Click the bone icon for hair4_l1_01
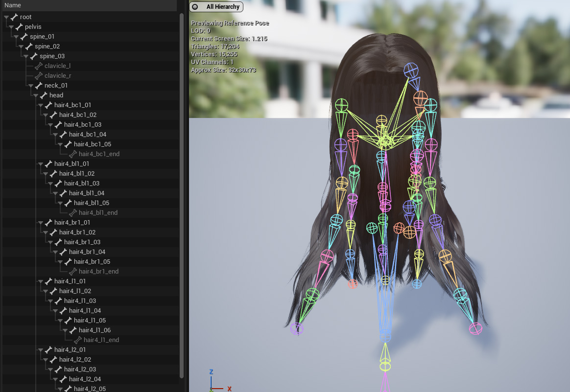 [x=48, y=281]
